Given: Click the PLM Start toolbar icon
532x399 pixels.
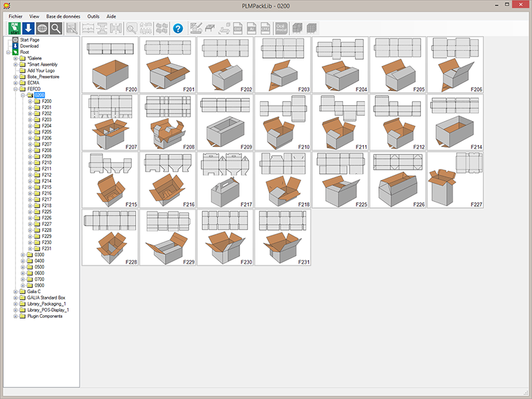Looking at the screenshot, I should tap(13, 28).
